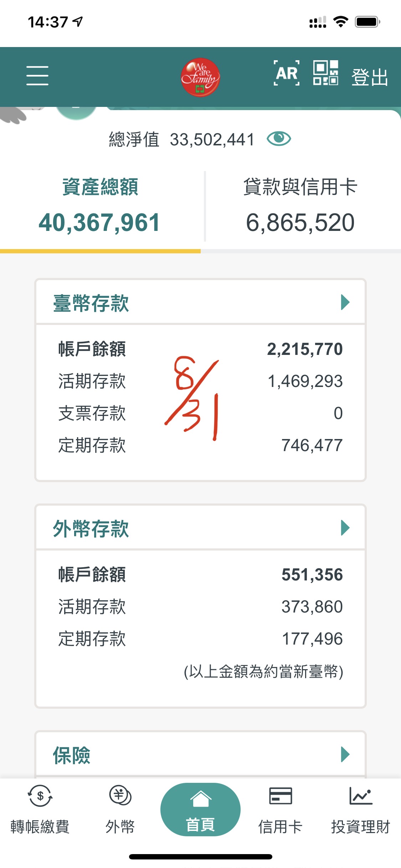Tap the yellow tab indicator bar
401x868 pixels.
click(x=100, y=251)
